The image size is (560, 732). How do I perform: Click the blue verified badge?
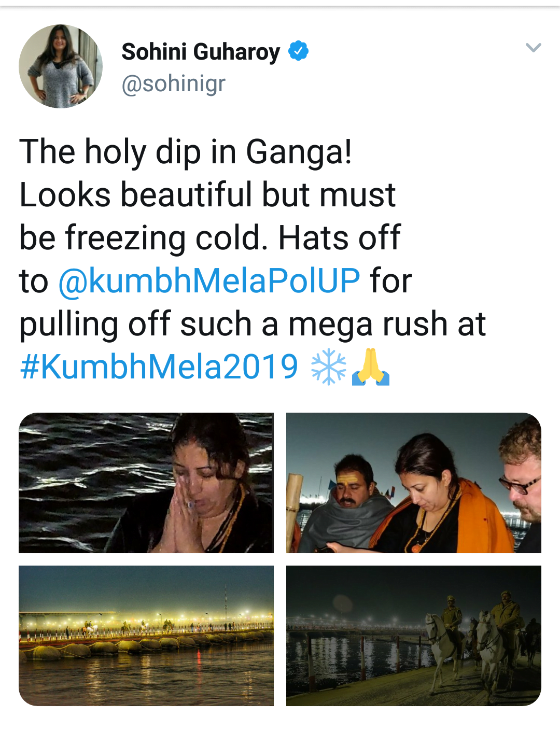click(x=298, y=51)
